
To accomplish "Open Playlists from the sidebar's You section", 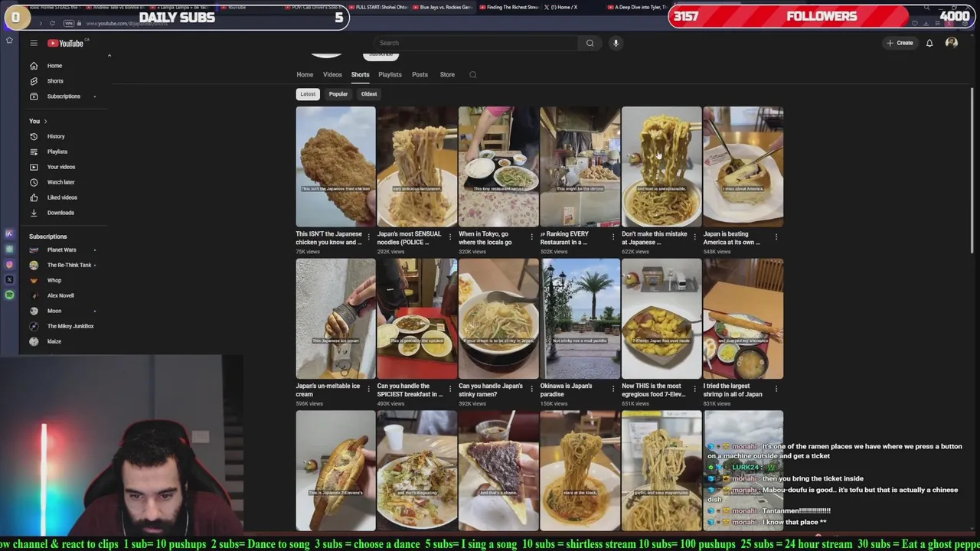I will coord(57,152).
